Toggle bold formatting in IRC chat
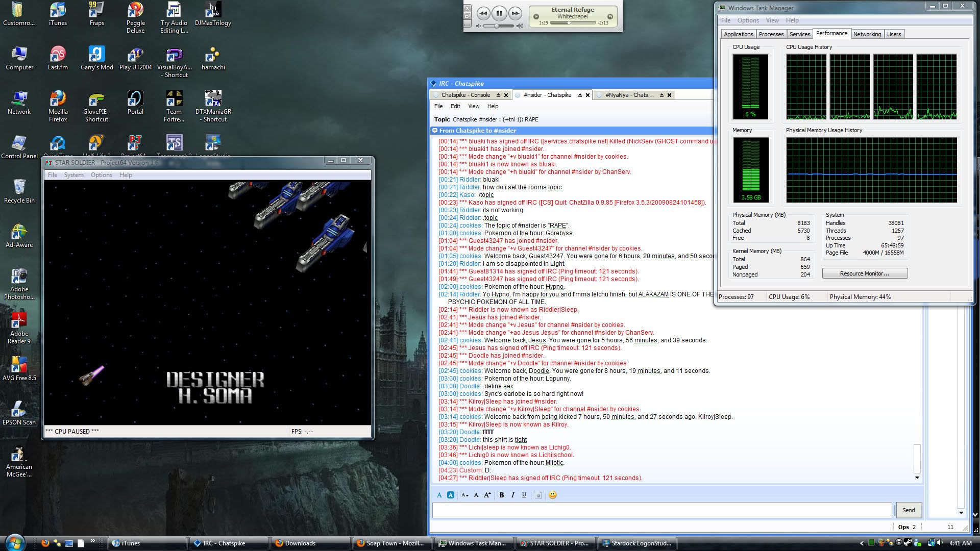980x551 pixels. (502, 495)
